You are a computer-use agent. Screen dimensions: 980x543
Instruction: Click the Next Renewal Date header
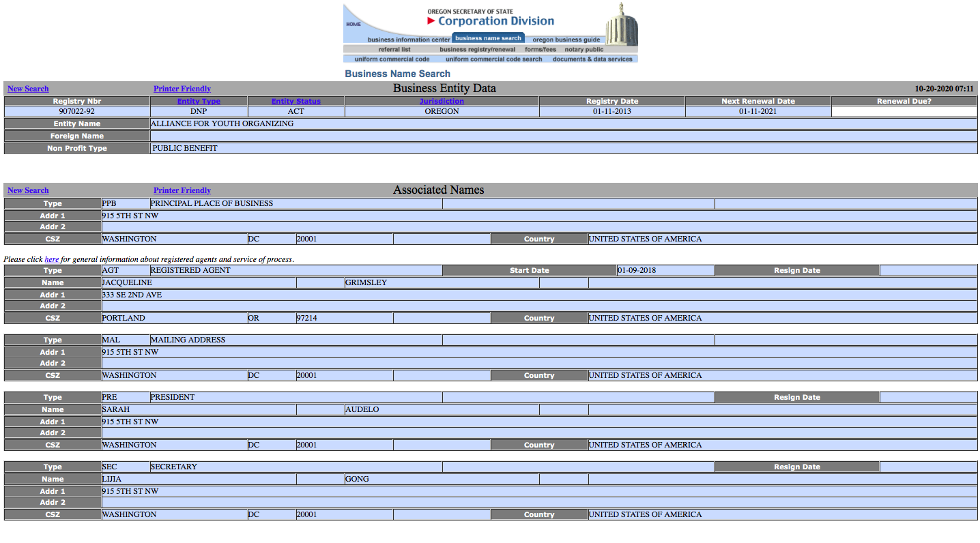758,101
